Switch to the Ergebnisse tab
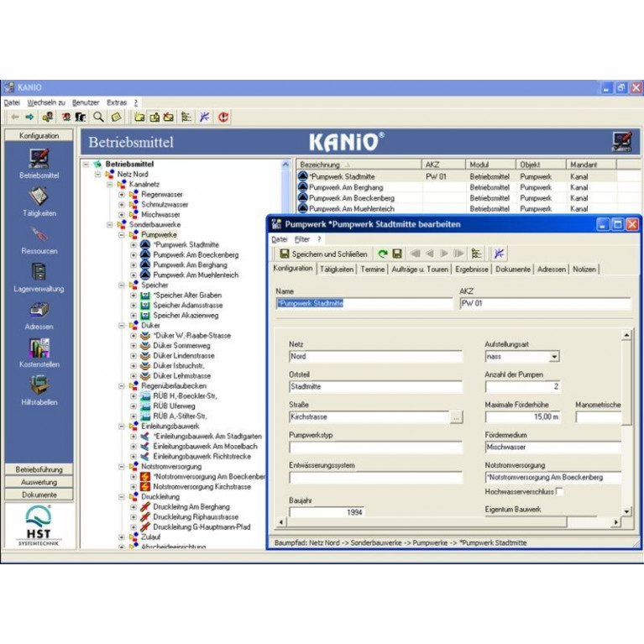The width and height of the screenshot is (644, 644). coord(472,270)
